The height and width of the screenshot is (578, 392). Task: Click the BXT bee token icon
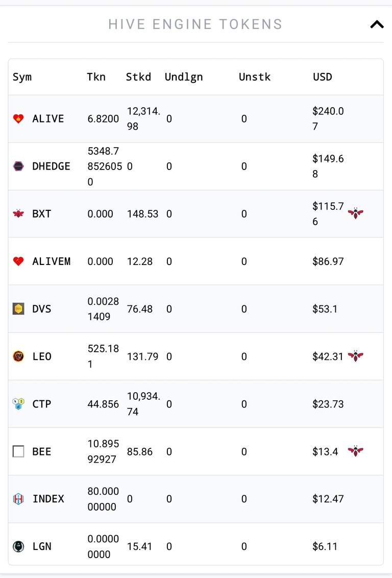(18, 214)
